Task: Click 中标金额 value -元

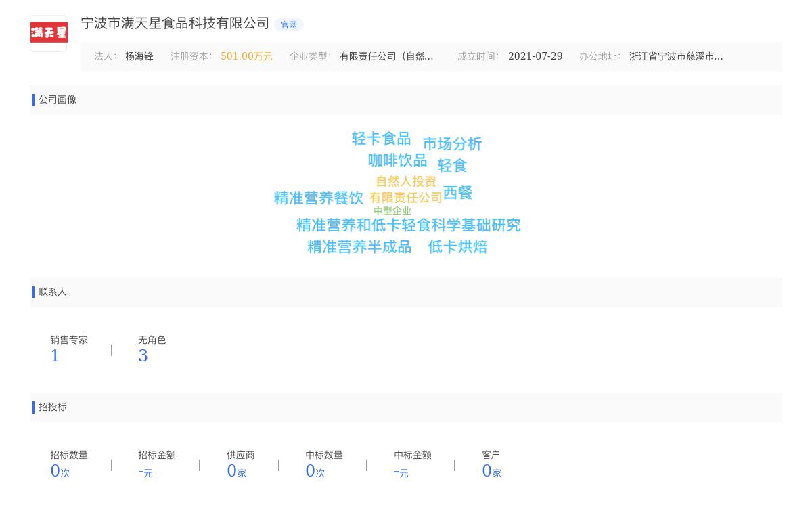Action: point(401,472)
